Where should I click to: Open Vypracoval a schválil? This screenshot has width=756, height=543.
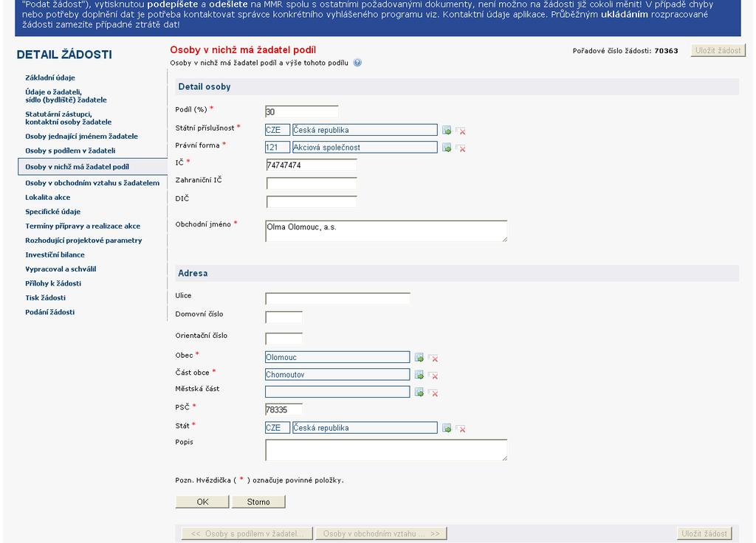(61, 269)
